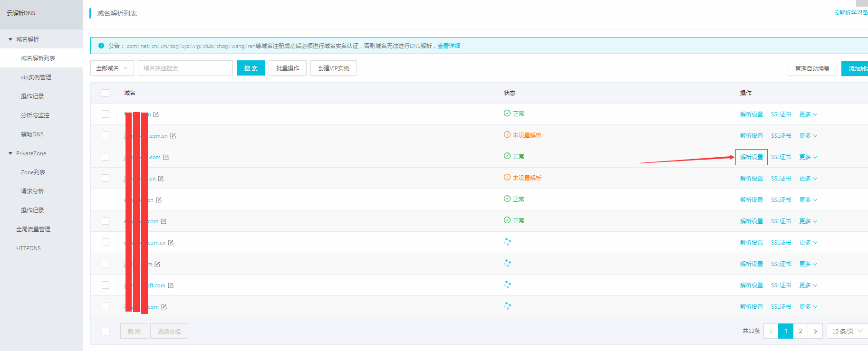Image resolution: width=868 pixels, height=351 pixels.
Task: Expand 更多 menu in the ft.com row
Action: [808, 285]
